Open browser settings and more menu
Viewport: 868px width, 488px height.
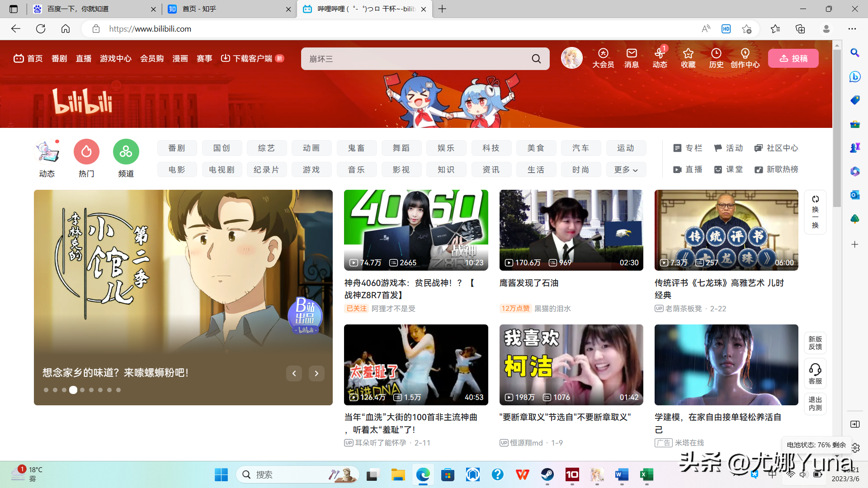[852, 29]
